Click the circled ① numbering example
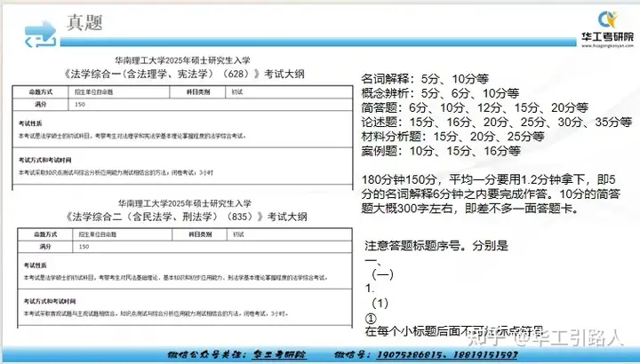The image size is (640, 364). [x=371, y=319]
